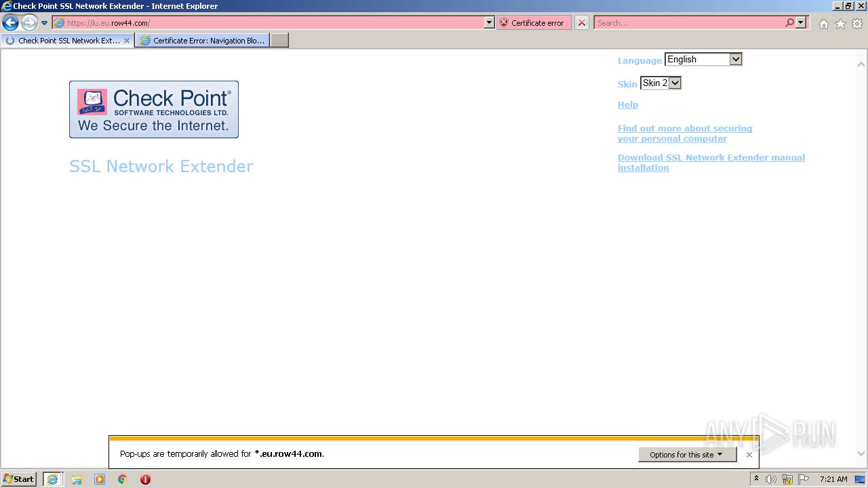Minimize the Internet Explorer window

point(837,6)
